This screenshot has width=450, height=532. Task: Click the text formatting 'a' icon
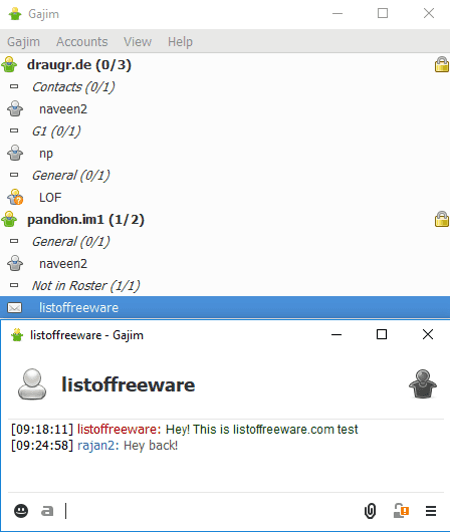[x=47, y=511]
